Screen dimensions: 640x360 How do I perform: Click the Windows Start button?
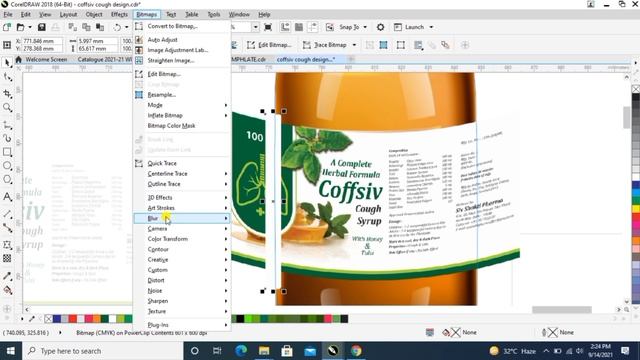[10, 351]
